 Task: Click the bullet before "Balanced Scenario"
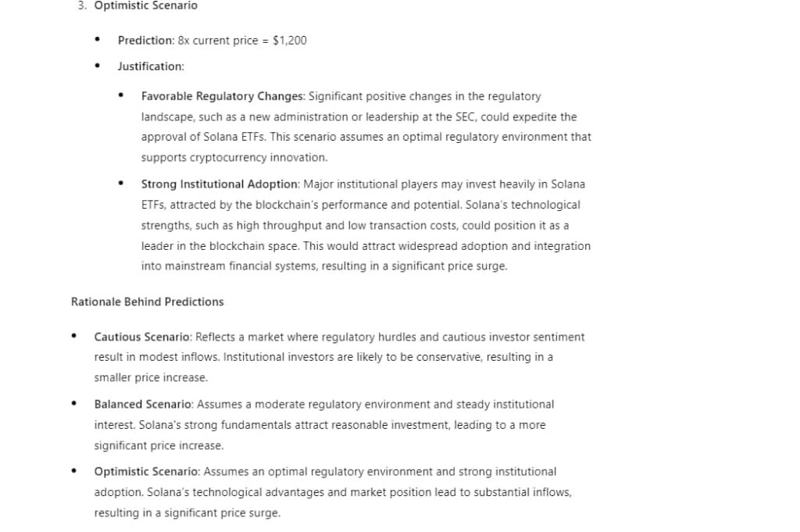point(73,404)
